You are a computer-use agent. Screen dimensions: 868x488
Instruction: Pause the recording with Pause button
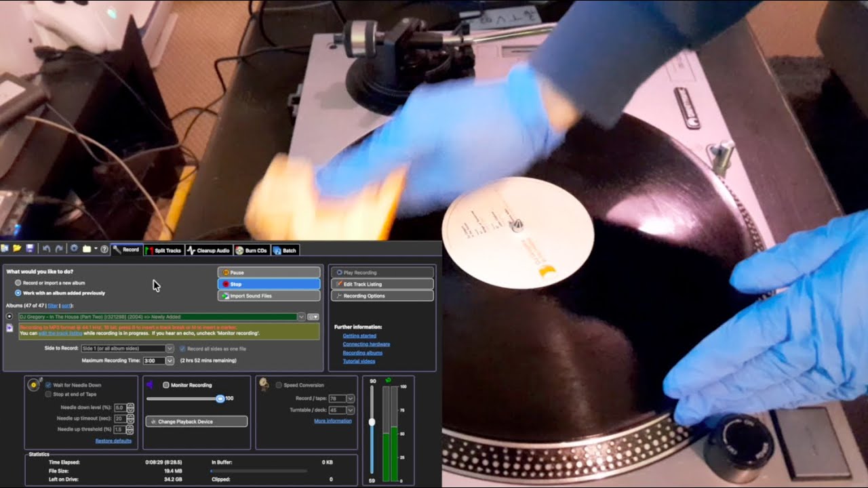[269, 272]
